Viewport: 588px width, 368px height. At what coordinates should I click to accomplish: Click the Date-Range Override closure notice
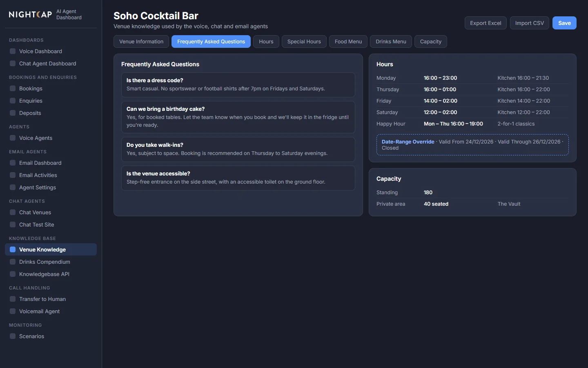click(472, 145)
